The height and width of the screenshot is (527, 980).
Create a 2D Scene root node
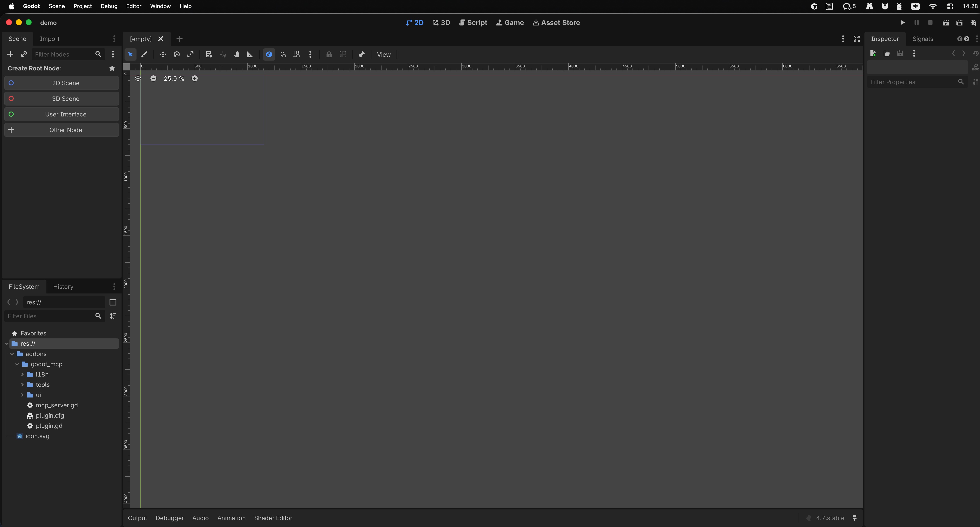point(62,83)
